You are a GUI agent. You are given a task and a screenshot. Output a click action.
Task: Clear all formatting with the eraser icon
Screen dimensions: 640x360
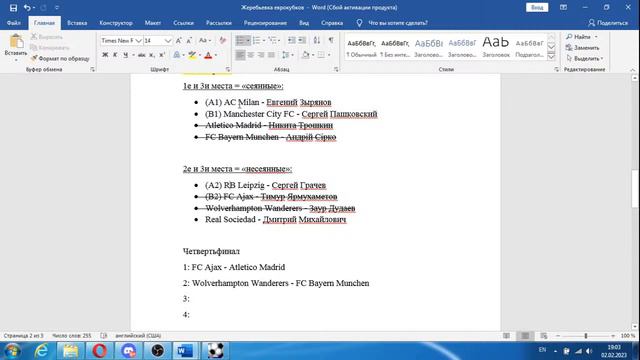pyautogui.click(x=222, y=40)
